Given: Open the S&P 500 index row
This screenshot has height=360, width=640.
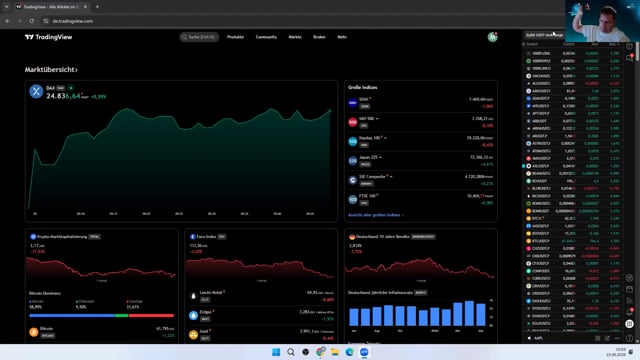Looking at the screenshot, I should pos(421,122).
